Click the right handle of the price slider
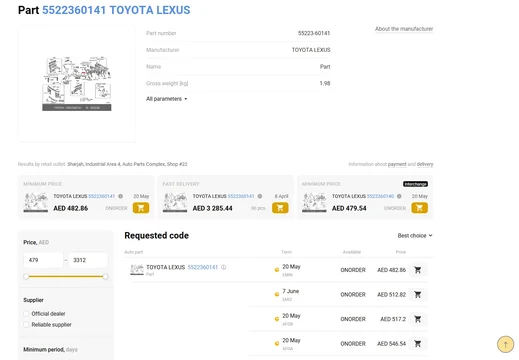The width and height of the screenshot is (519, 360). point(105,276)
